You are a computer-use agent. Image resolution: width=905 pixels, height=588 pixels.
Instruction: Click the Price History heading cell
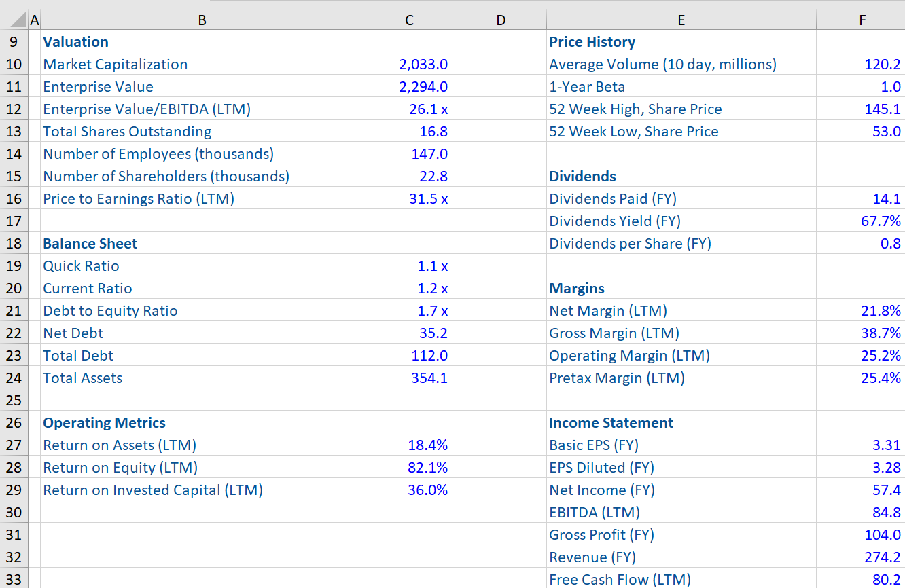(x=592, y=42)
